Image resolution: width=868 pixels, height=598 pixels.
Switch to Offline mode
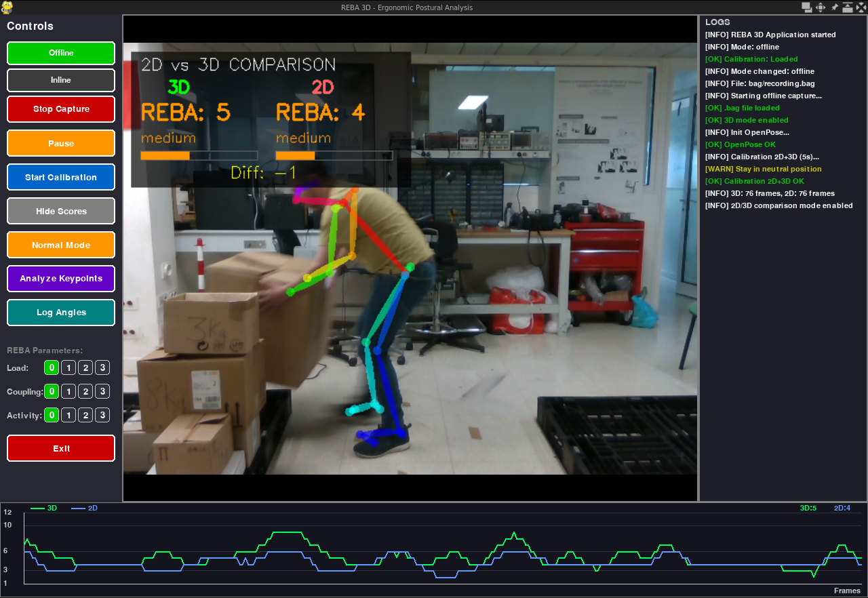61,53
